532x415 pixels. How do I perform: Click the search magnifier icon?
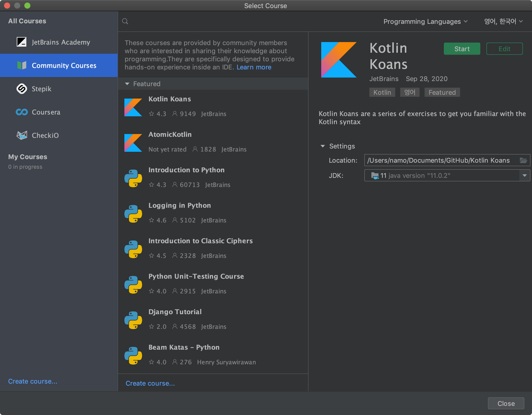click(x=125, y=21)
